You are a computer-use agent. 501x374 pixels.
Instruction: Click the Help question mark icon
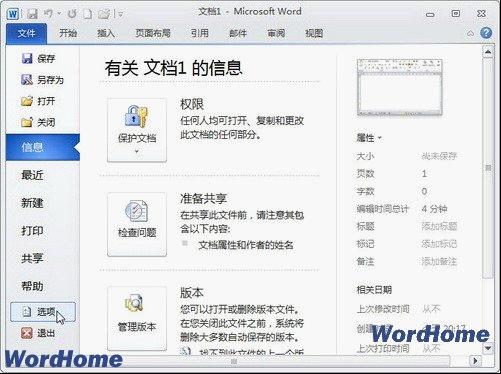pos(486,33)
